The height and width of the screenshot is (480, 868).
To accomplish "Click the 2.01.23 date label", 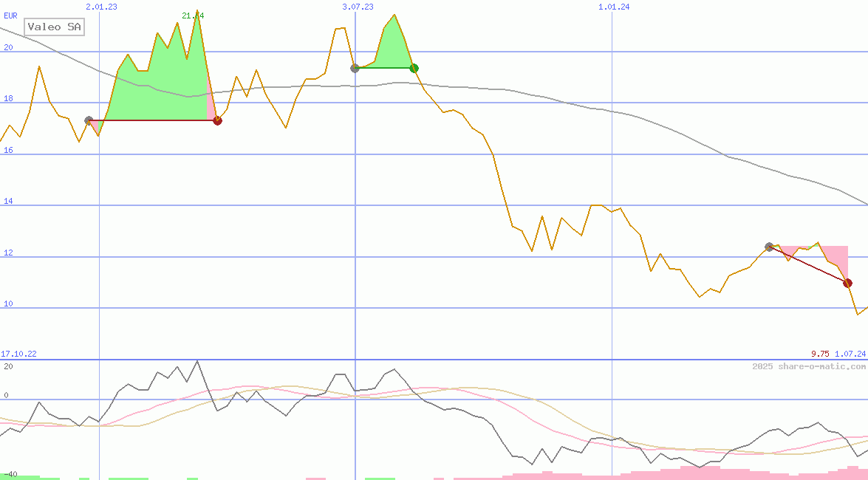I will [101, 7].
